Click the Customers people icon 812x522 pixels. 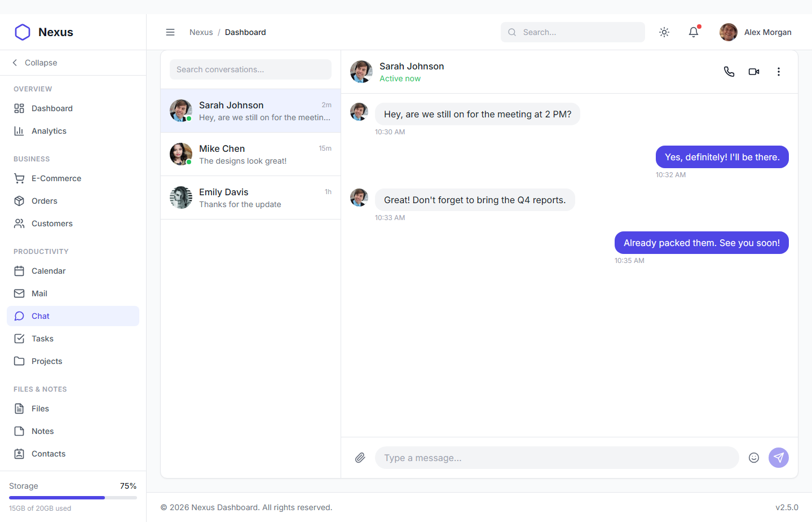[19, 223]
